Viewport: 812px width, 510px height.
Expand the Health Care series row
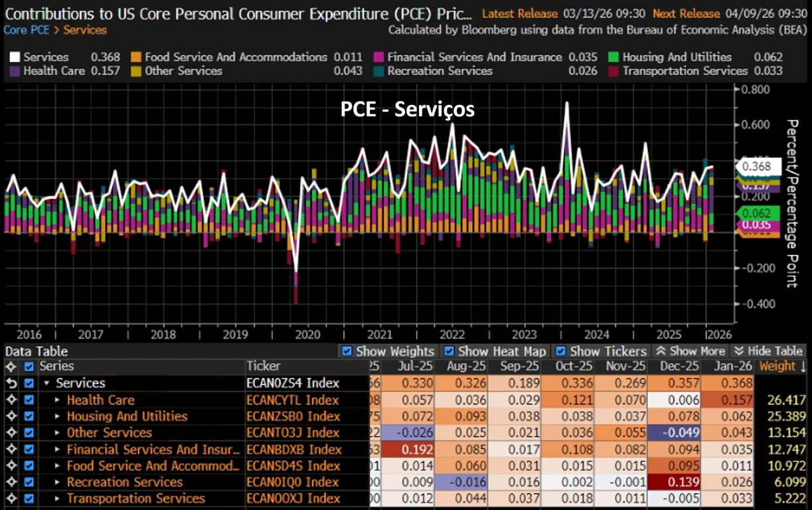[58, 400]
